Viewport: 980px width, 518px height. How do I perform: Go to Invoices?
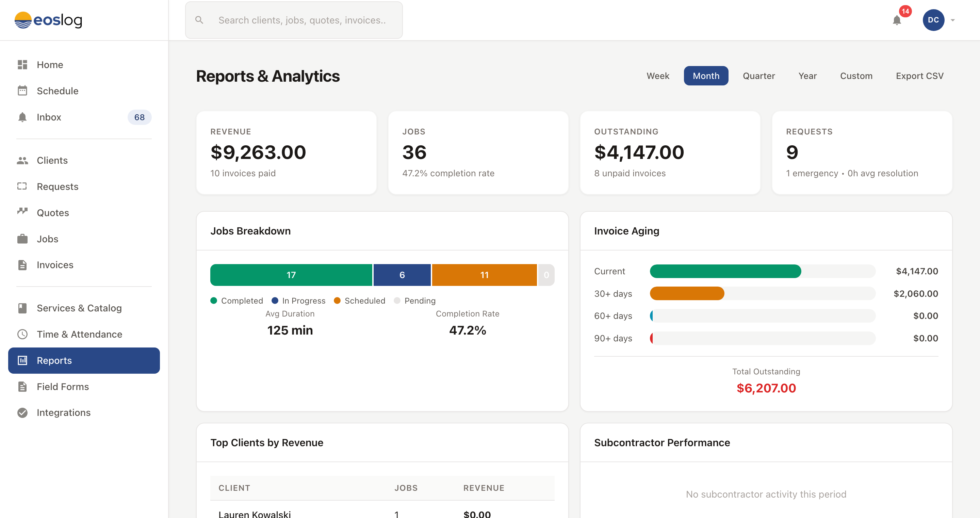(84, 265)
